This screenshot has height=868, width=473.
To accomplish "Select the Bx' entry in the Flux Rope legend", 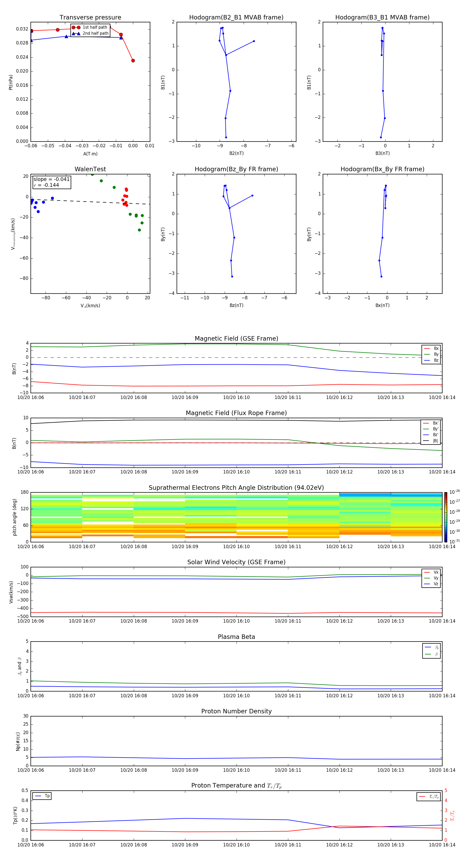I will click(x=431, y=423).
